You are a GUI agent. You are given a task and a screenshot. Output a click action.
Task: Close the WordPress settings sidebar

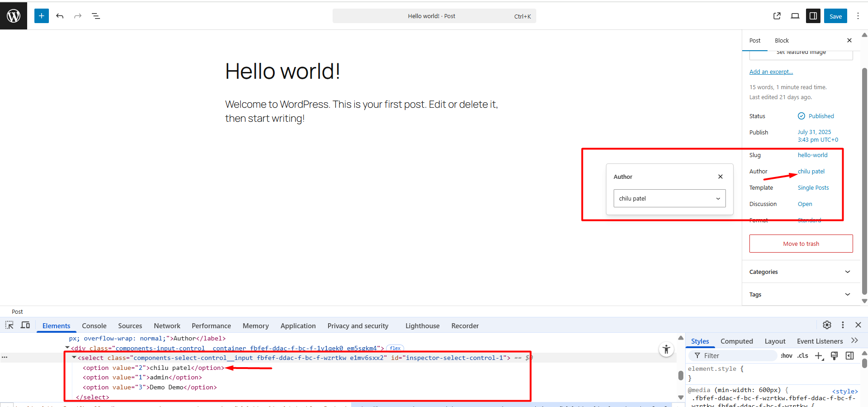tap(849, 40)
